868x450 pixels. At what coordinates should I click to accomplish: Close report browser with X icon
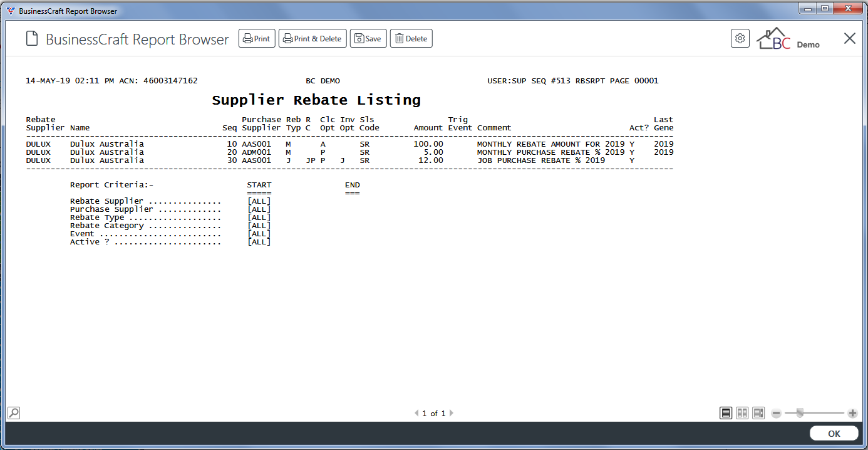tap(850, 38)
